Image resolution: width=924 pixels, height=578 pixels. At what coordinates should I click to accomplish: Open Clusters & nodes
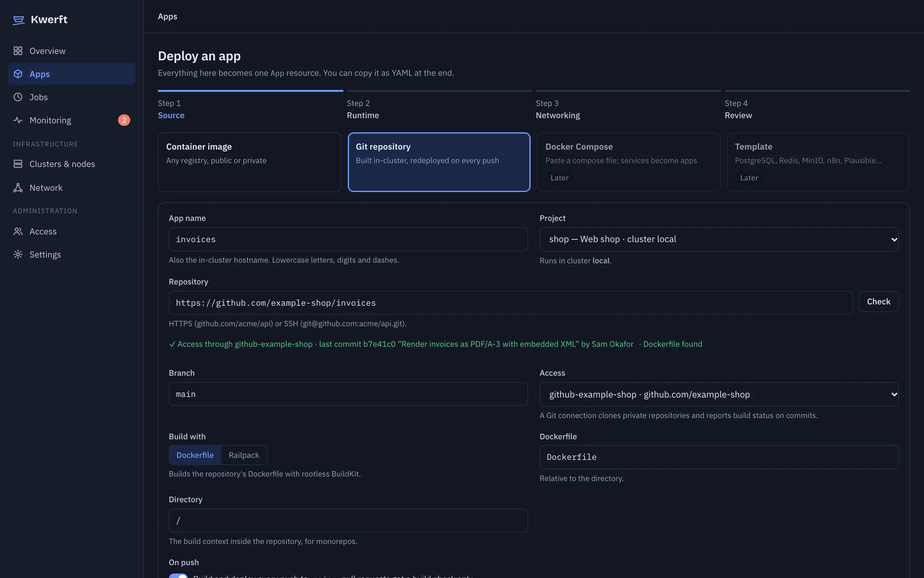72,164
